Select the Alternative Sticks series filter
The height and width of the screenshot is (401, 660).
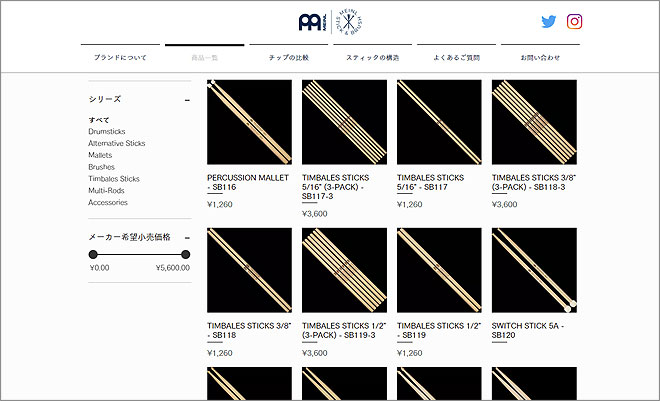point(116,143)
